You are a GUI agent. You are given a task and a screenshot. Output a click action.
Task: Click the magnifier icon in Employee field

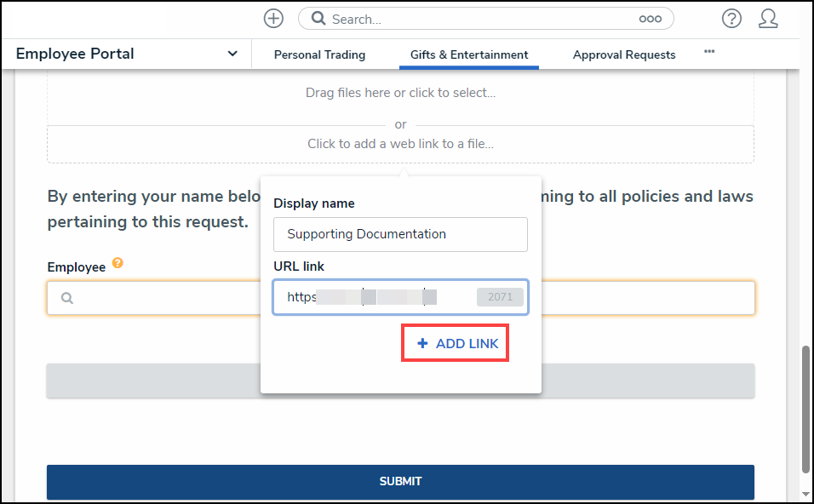[68, 299]
